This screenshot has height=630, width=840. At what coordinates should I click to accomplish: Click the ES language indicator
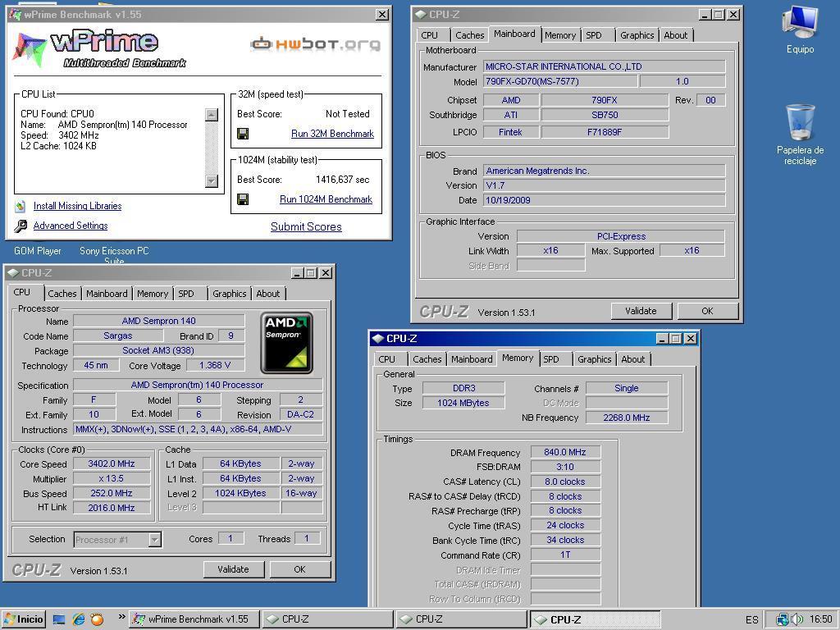coord(751,620)
